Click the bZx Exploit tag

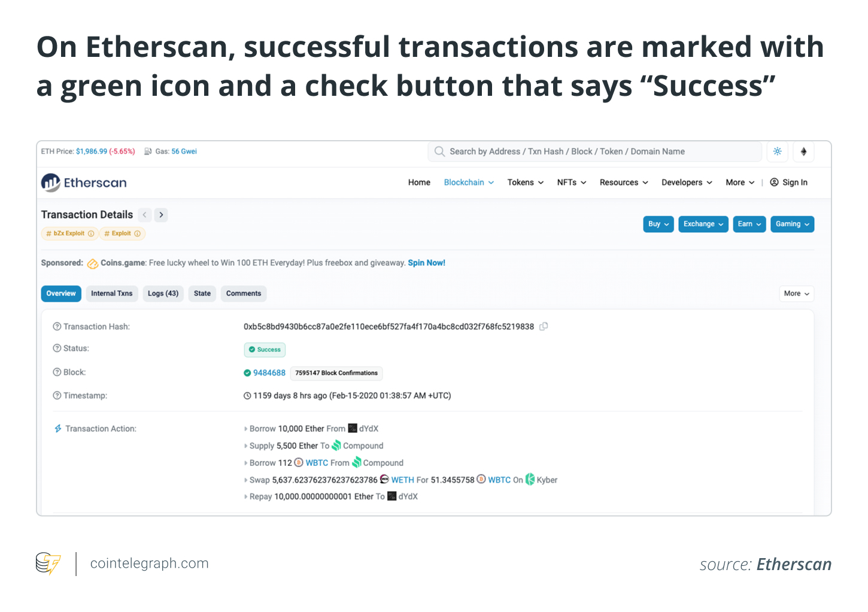pyautogui.click(x=69, y=234)
